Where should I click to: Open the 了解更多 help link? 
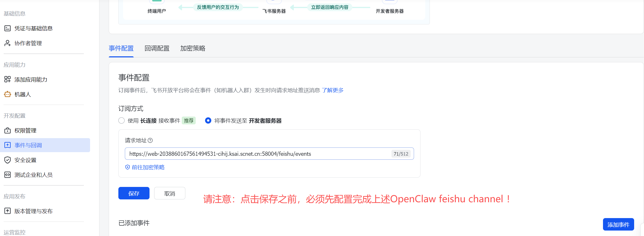coord(333,90)
